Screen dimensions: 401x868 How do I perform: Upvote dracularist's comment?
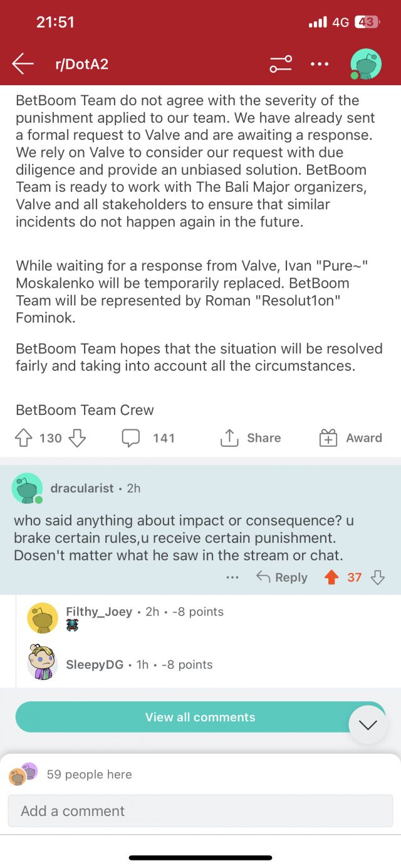pos(331,577)
